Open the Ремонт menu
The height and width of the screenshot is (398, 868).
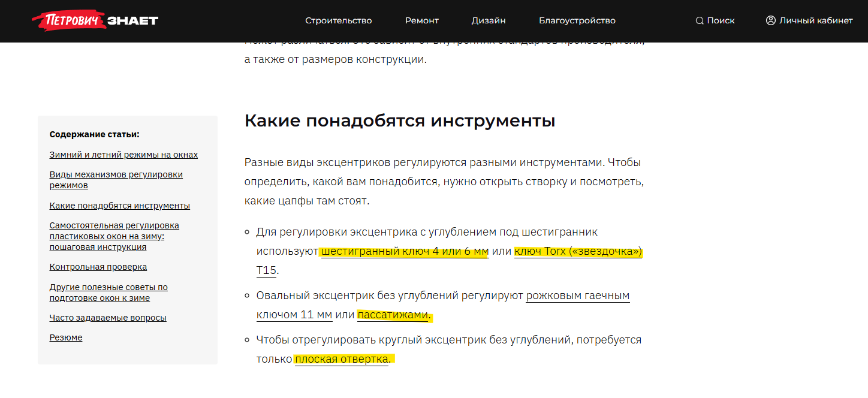(x=422, y=20)
